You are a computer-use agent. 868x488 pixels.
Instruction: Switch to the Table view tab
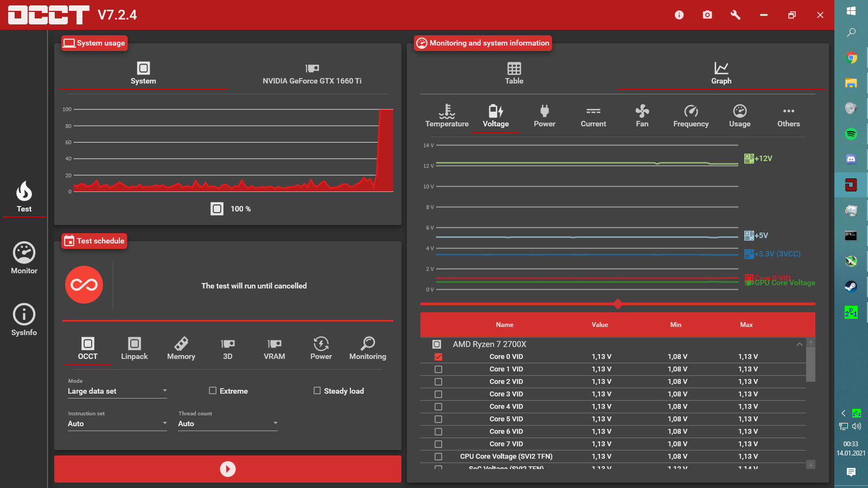(x=514, y=73)
